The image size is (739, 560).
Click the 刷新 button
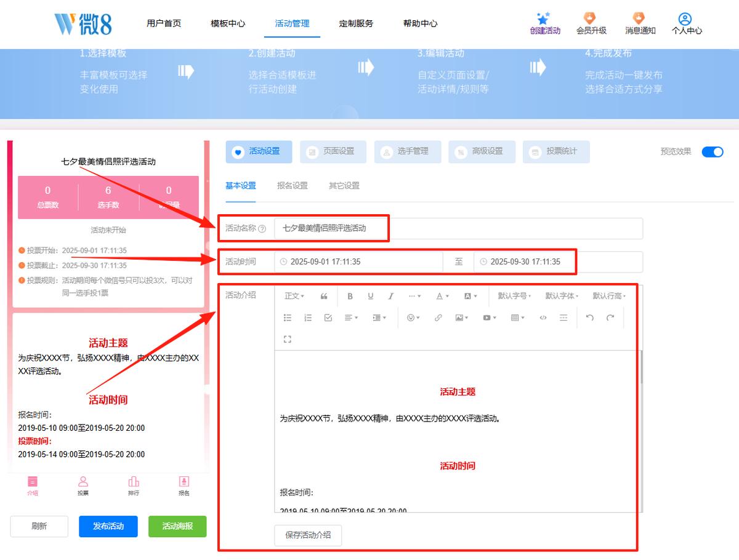point(39,526)
